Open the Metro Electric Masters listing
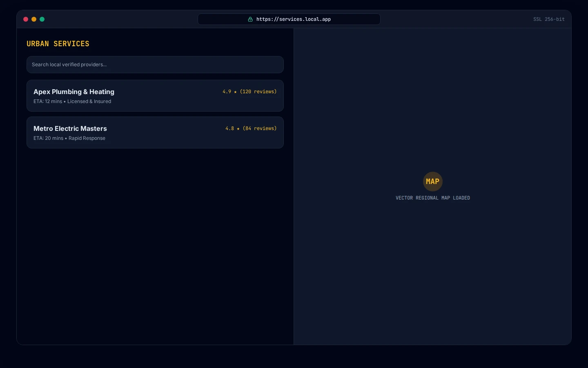The image size is (588, 368). (155, 132)
